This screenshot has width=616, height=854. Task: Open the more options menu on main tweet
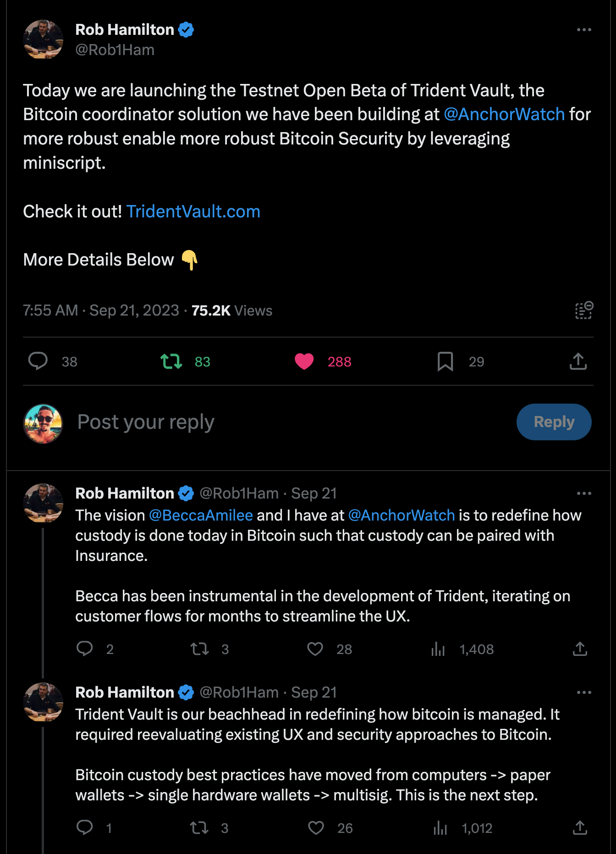(x=584, y=30)
